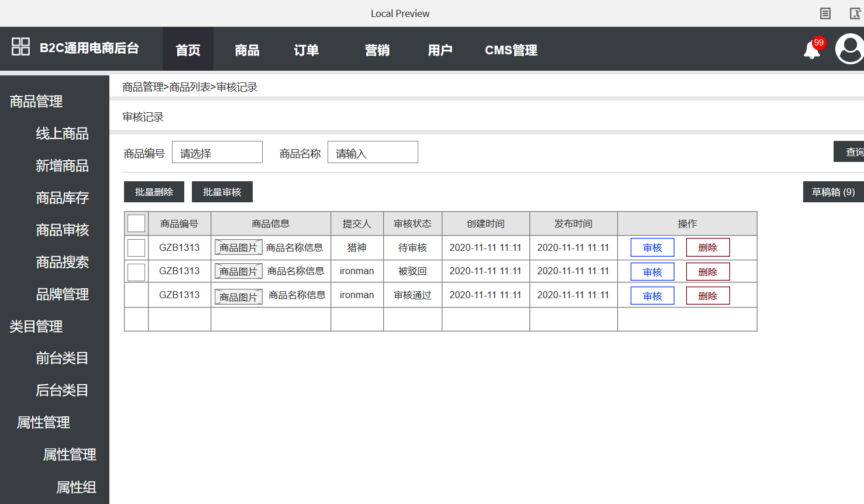The image size is (864, 504).
Task: Expand 商品管理 sidebar section
Action: click(x=36, y=101)
